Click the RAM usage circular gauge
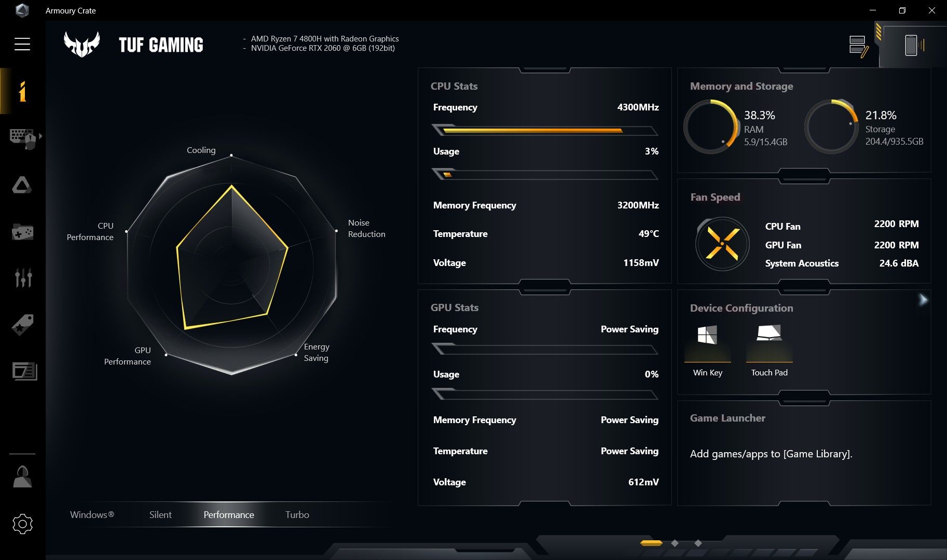Image resolution: width=947 pixels, height=560 pixels. coord(711,127)
